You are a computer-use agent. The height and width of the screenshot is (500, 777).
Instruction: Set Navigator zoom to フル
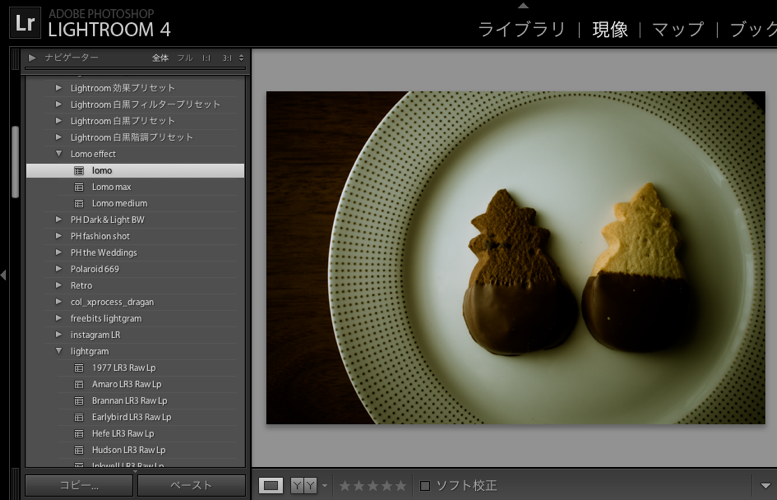pyautogui.click(x=185, y=58)
